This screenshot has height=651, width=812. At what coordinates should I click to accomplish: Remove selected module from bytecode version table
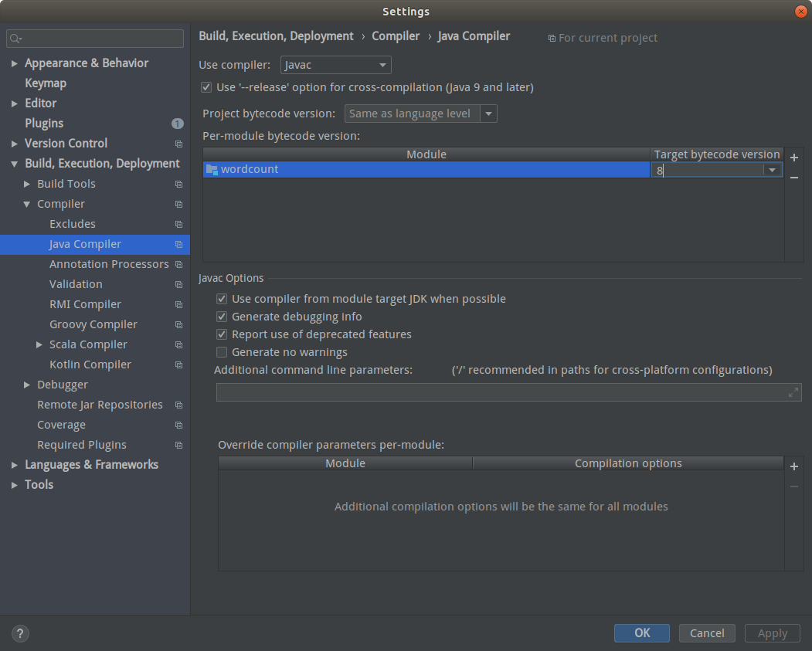pyautogui.click(x=793, y=178)
